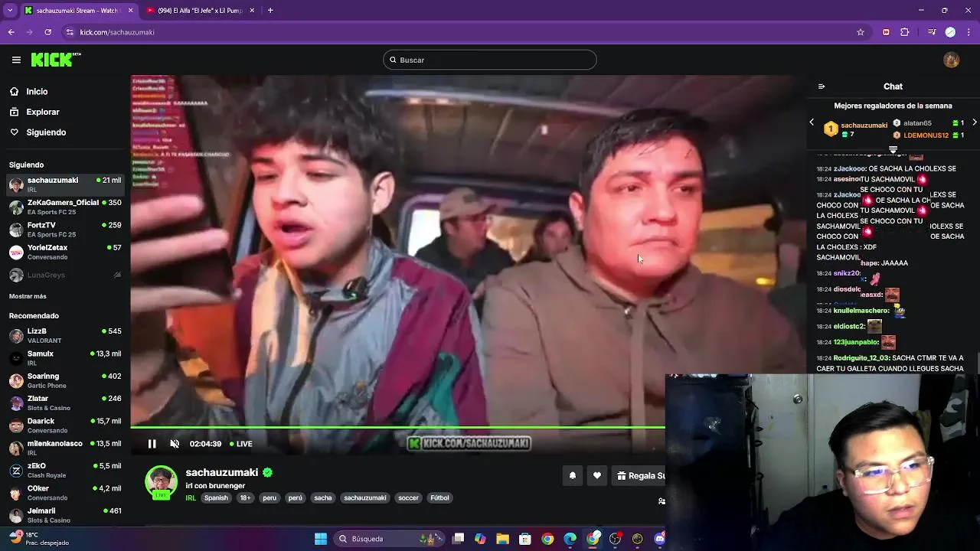The image size is (980, 551).
Task: Select the 18+ tag
Action: point(245,498)
